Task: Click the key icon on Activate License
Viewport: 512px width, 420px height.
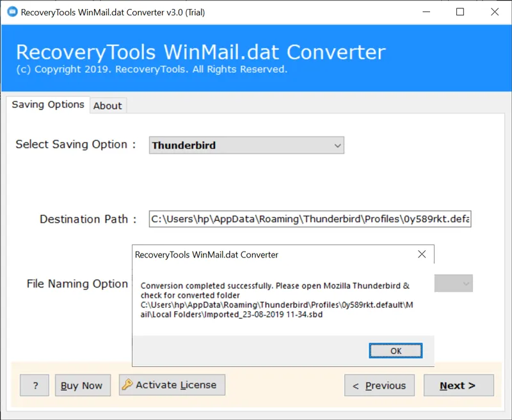Action: 127,385
